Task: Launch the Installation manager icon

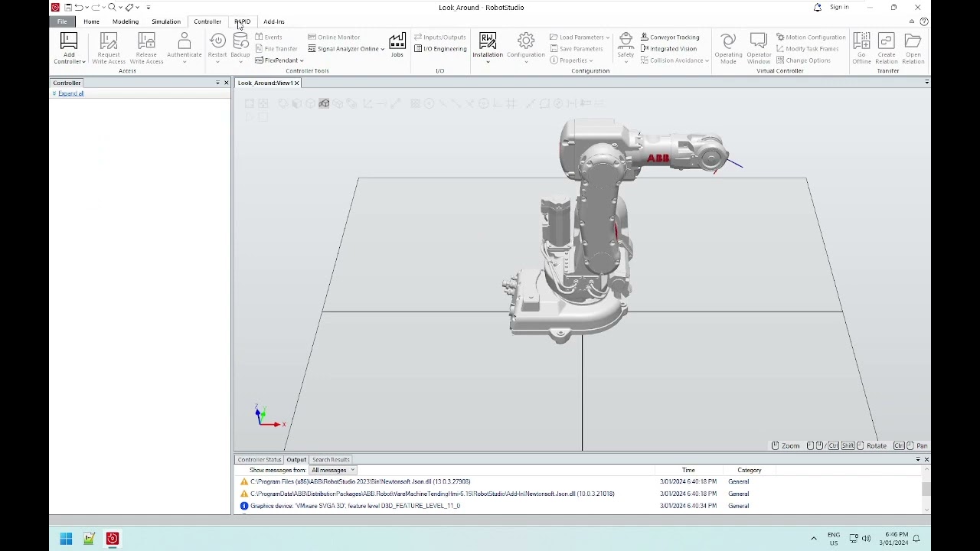Action: [488, 41]
